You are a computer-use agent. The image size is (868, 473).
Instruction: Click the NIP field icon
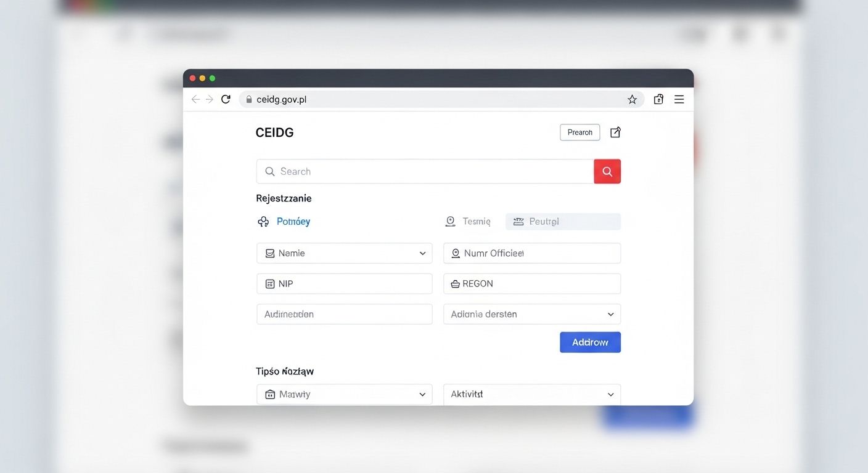tap(269, 284)
